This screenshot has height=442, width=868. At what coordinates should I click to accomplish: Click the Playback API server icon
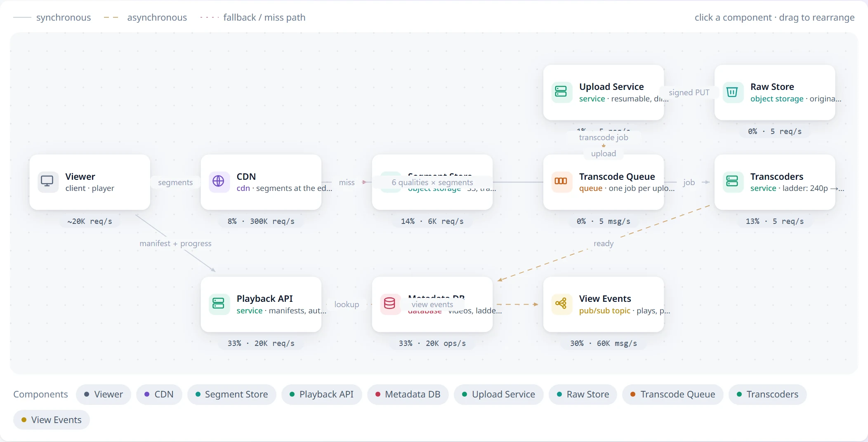[218, 304]
